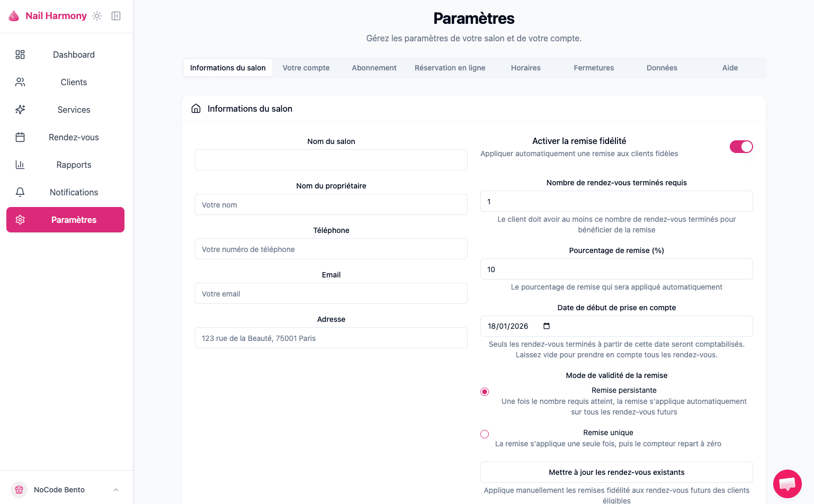The width and height of the screenshot is (814, 504).
Task: Open Notifications via the bell icon
Action: coord(20,192)
